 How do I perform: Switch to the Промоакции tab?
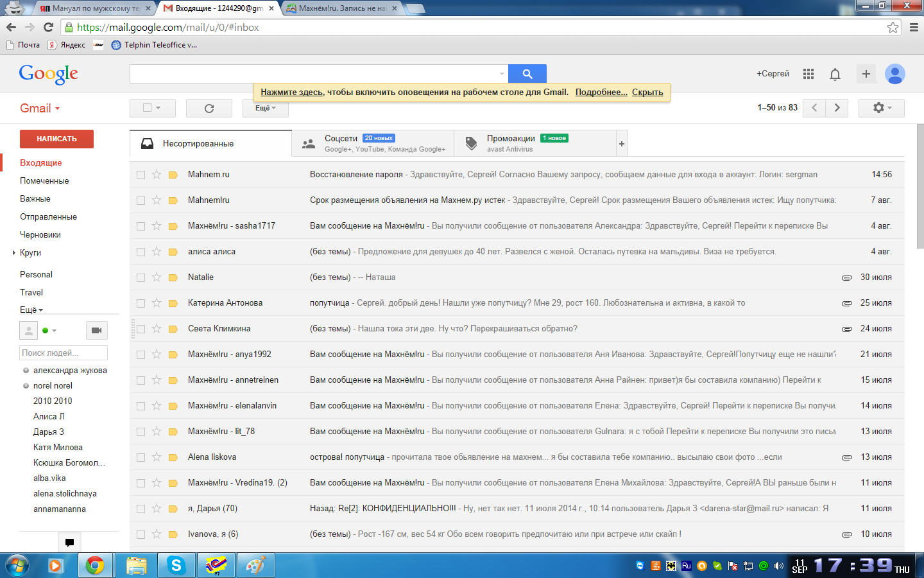(x=535, y=144)
